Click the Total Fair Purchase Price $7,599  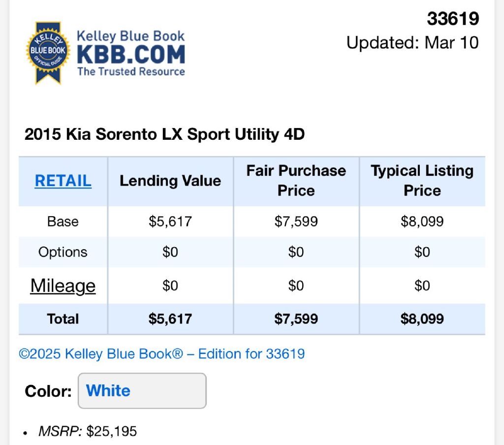(x=296, y=318)
